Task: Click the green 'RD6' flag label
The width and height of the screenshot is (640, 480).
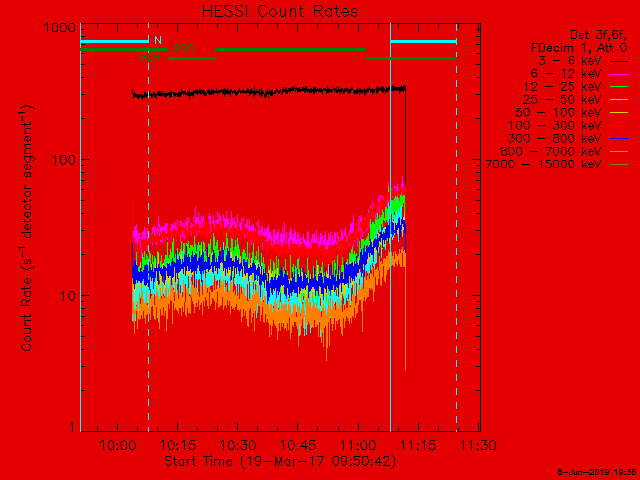Action: 150,57
